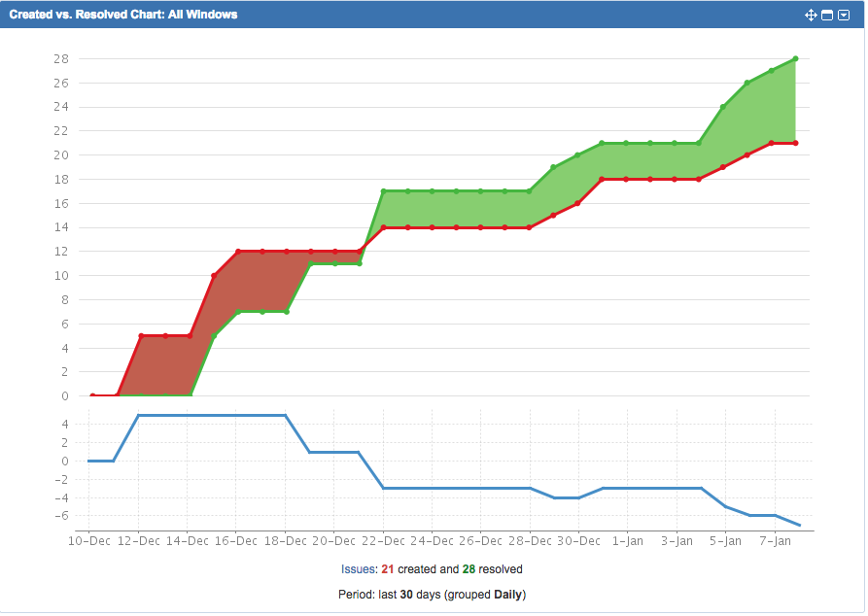
Task: Click the green '28' resolved count text
Action: [x=468, y=569]
